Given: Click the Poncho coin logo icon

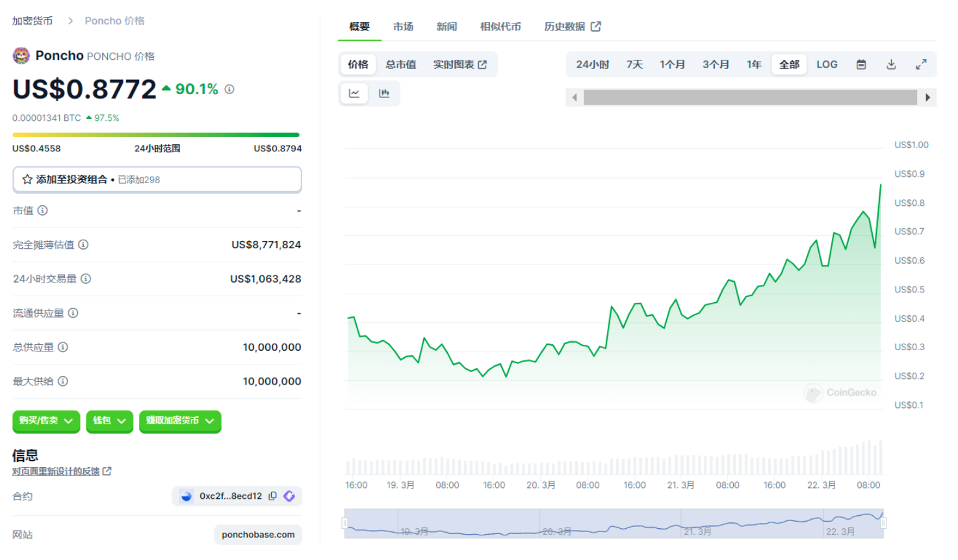Looking at the screenshot, I should (21, 56).
